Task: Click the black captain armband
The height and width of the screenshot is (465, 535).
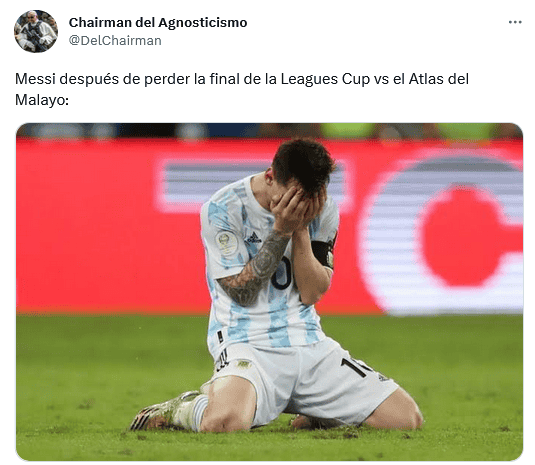Action: tap(323, 253)
